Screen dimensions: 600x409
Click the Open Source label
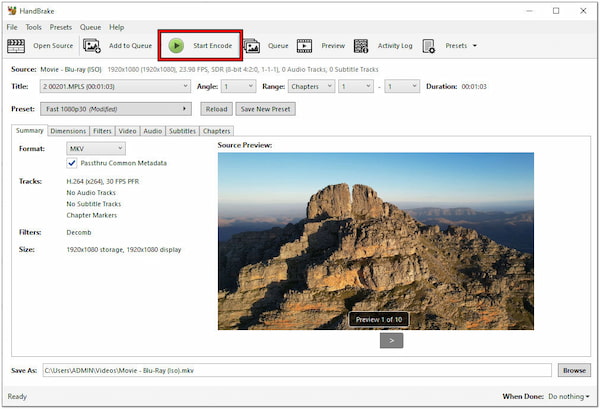click(53, 46)
